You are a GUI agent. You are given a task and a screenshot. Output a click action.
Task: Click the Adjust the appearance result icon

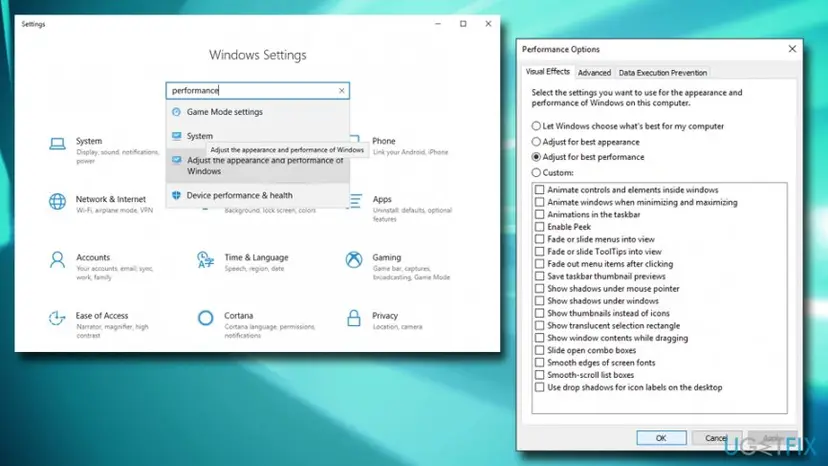click(x=177, y=160)
